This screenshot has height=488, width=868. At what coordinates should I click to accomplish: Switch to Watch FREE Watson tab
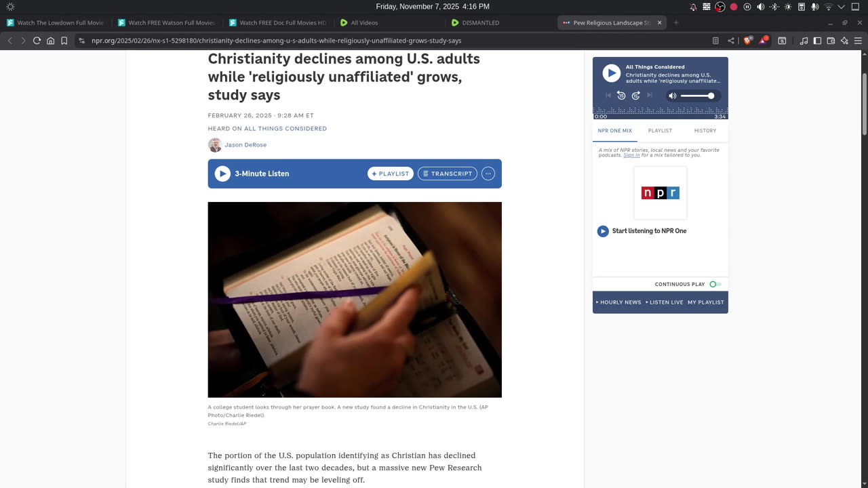click(167, 22)
